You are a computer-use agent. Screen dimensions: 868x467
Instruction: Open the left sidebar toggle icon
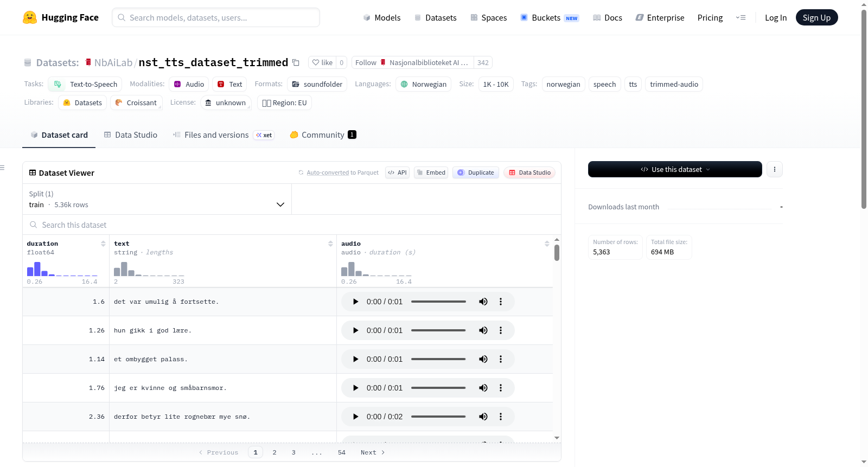pyautogui.click(x=3, y=168)
